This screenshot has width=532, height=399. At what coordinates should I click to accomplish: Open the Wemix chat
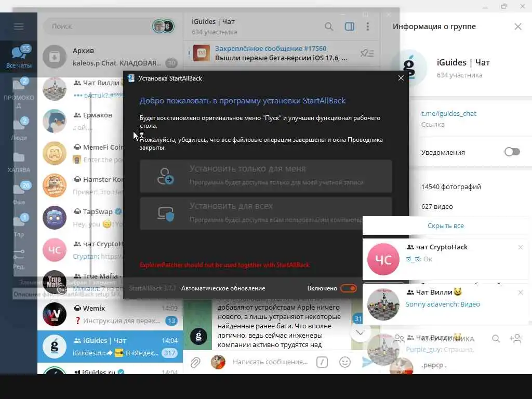pos(110,314)
